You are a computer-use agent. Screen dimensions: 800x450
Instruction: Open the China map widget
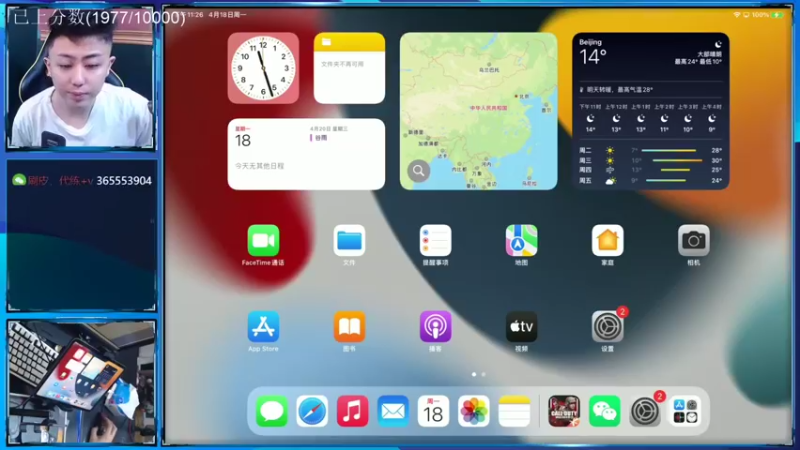479,111
